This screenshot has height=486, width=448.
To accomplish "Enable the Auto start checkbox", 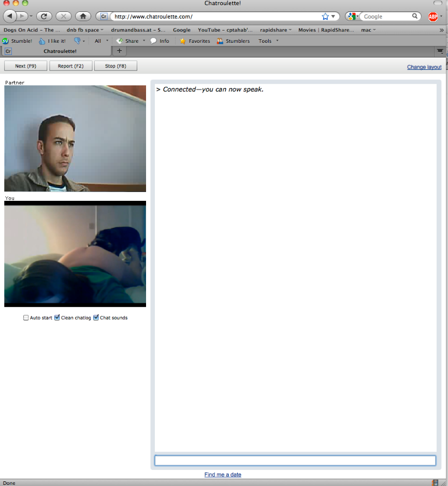I will click(26, 318).
